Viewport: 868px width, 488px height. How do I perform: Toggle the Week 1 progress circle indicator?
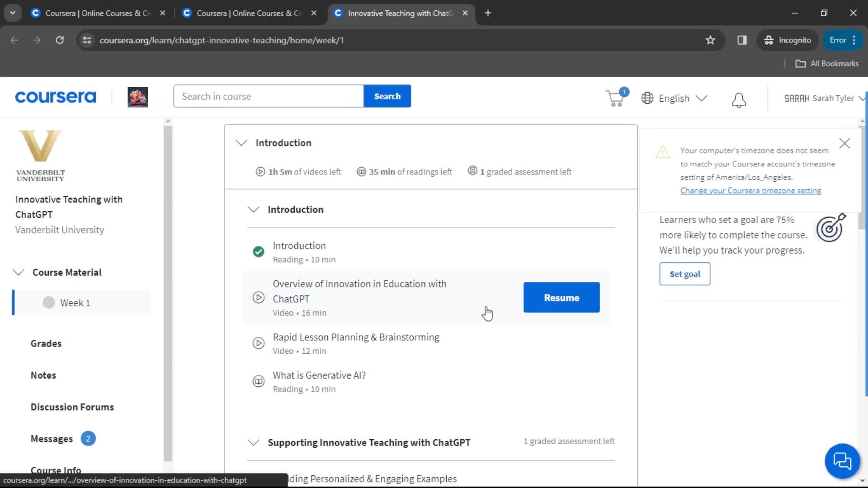(x=49, y=303)
